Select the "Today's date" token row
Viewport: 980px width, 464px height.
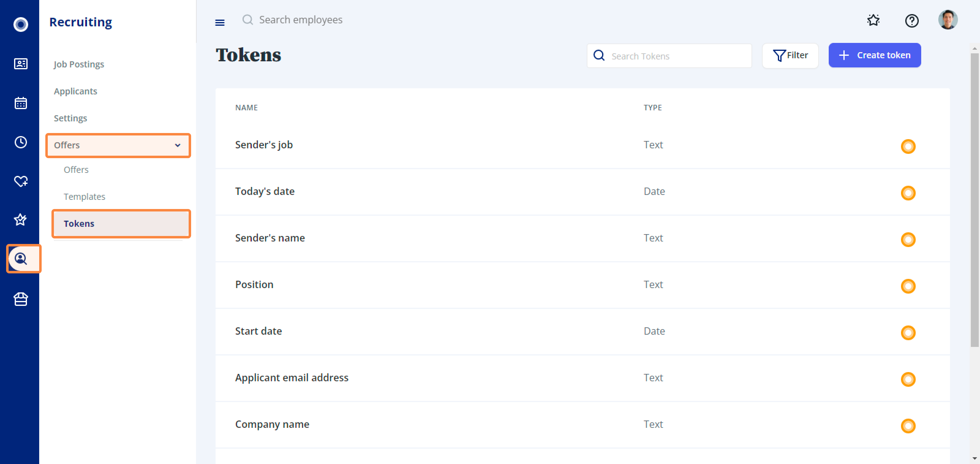pyautogui.click(x=582, y=192)
